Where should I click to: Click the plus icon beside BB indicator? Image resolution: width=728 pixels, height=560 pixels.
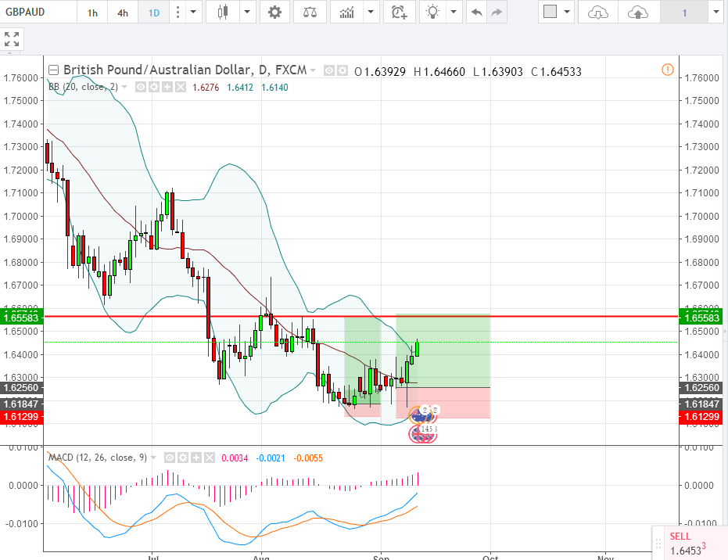[x=167, y=87]
